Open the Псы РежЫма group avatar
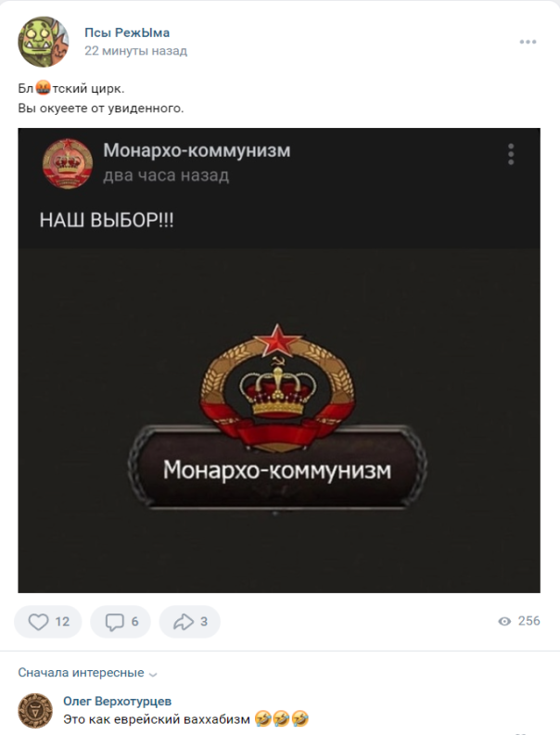The height and width of the screenshot is (735, 560). (x=44, y=42)
